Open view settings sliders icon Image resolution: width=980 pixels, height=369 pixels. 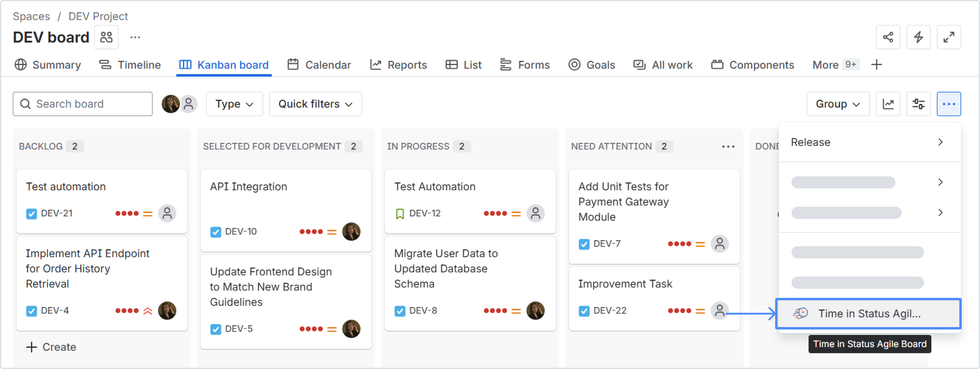point(918,104)
